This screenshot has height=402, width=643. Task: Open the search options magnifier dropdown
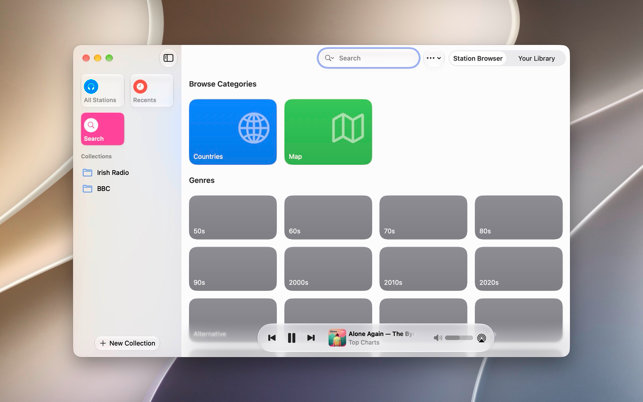pos(329,58)
